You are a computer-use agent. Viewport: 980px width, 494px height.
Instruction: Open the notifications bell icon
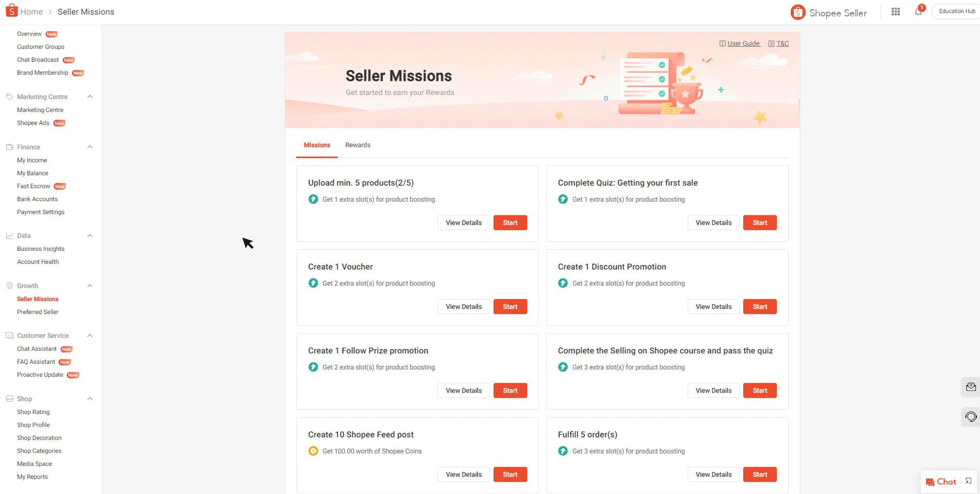coord(918,11)
